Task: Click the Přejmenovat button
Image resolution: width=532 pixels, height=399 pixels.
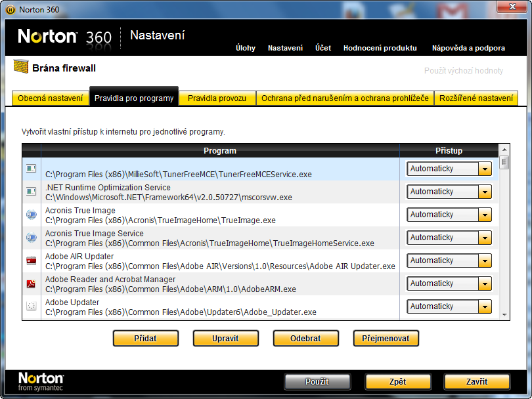Action: 386,339
